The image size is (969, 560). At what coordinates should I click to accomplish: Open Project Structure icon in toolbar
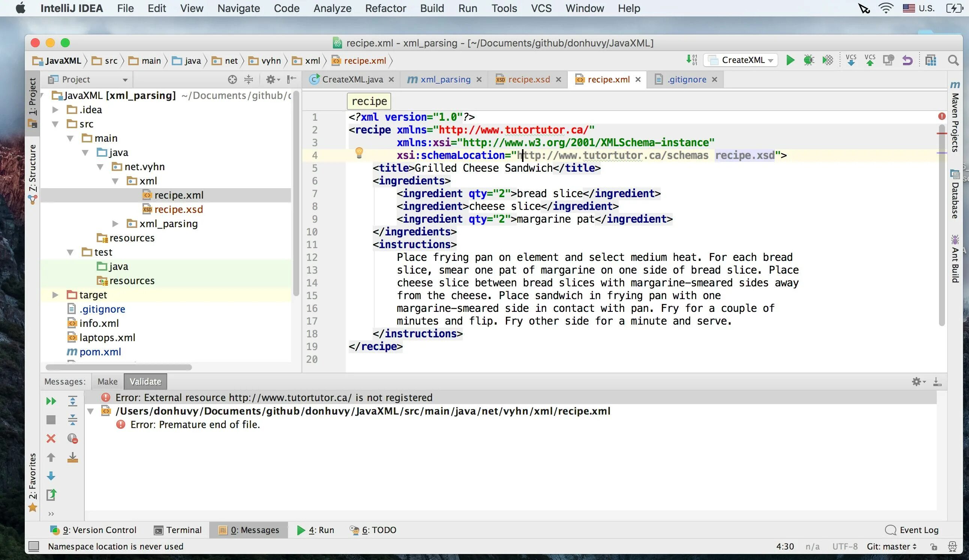click(x=930, y=60)
